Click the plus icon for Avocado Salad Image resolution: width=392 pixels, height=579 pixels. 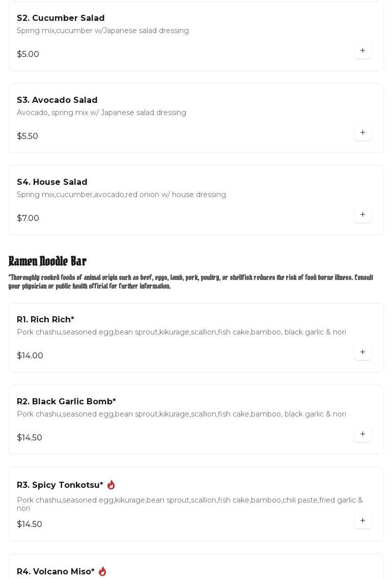click(x=362, y=133)
